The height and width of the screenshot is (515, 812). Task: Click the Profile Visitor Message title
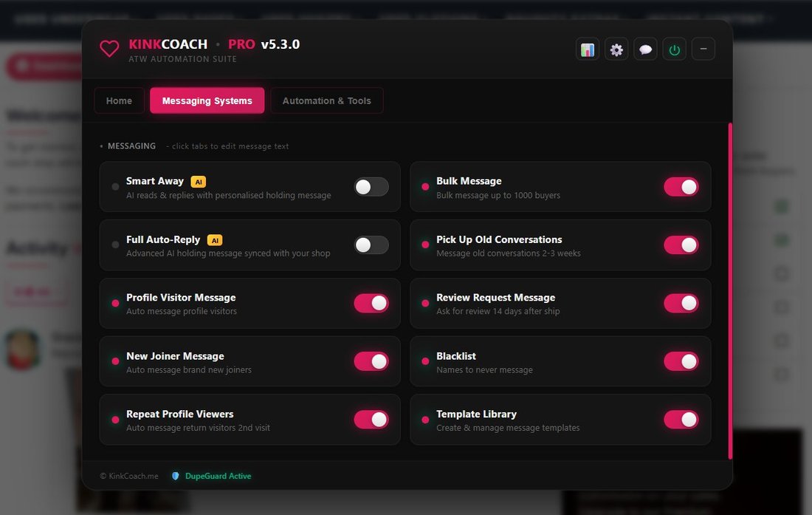(181, 297)
